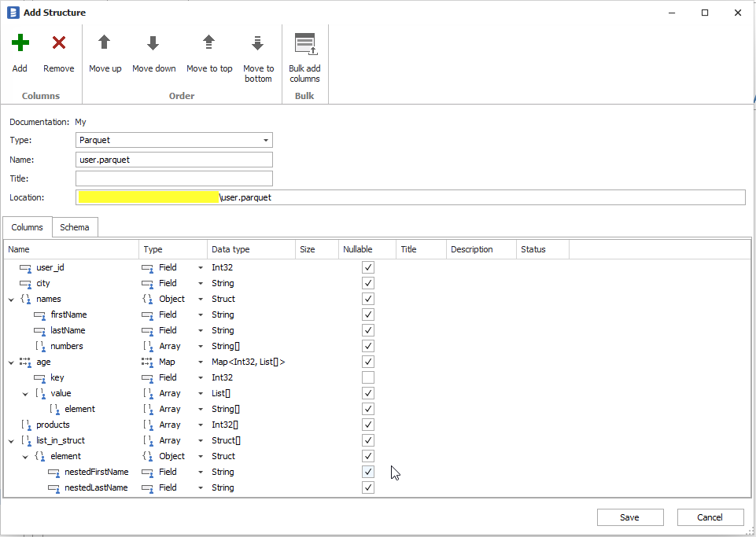Click the Move up arrow icon
Image resolution: width=756 pixels, height=537 pixels.
[105, 43]
